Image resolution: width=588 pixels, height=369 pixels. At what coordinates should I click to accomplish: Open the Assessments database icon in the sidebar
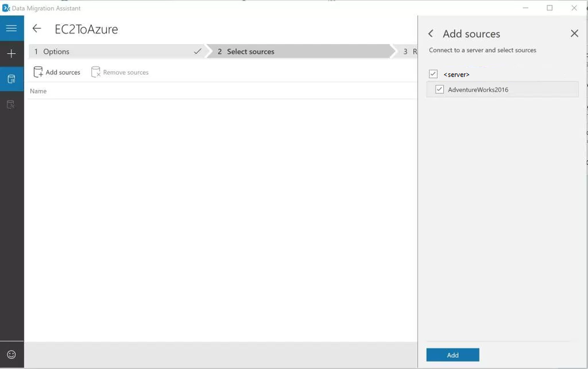(x=12, y=79)
